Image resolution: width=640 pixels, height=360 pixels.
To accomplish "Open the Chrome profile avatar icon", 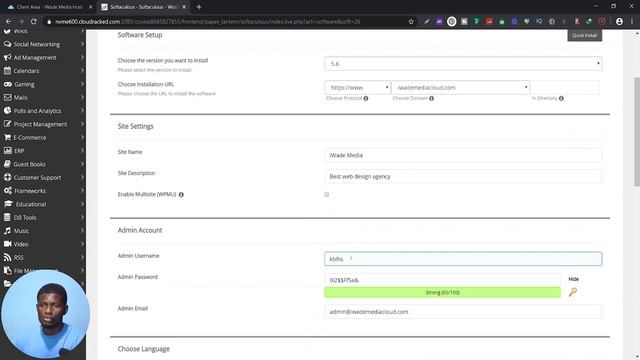I will click(x=619, y=22).
